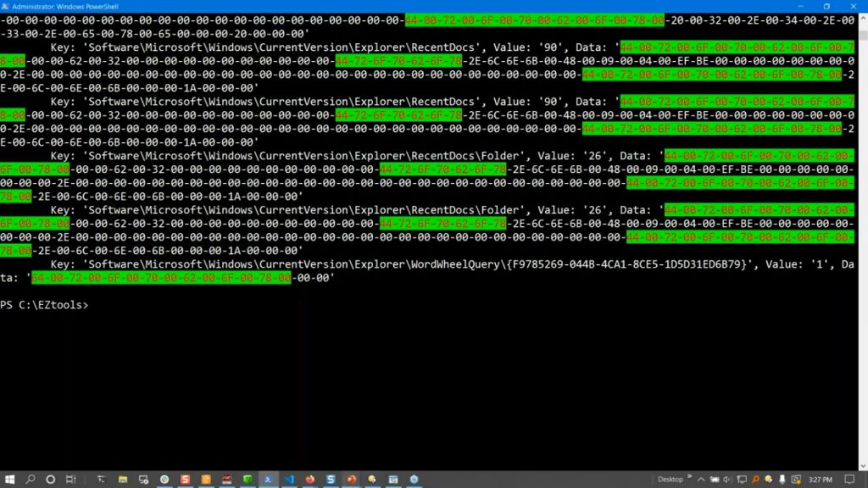Expand the Desktop toolbar double-chevron
Viewport: 868px width, 488px height.
[x=689, y=479]
